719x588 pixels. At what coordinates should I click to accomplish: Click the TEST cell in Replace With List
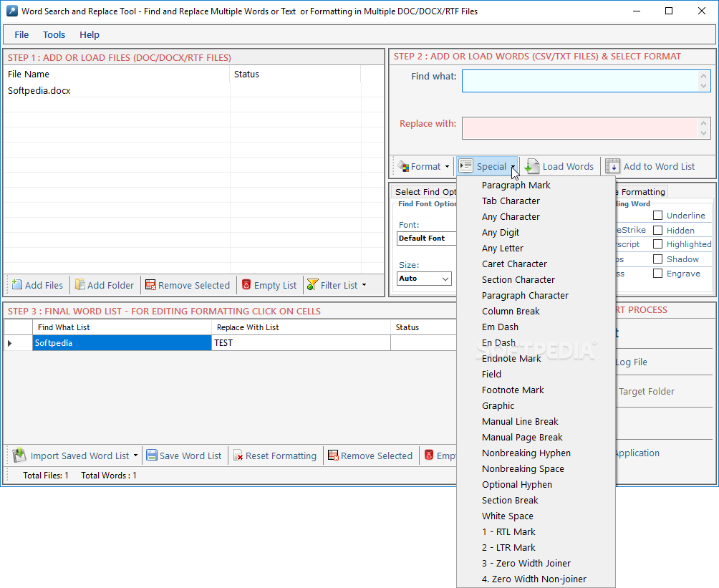(x=301, y=343)
